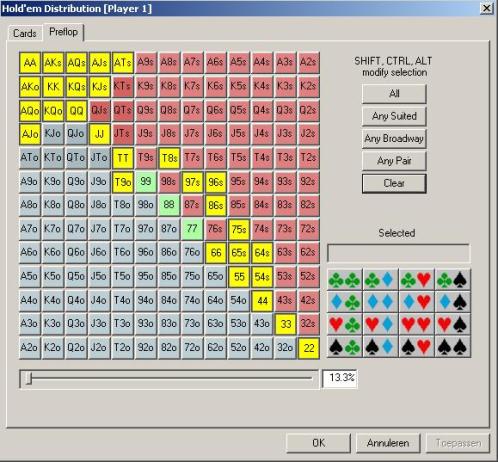Image resolution: width=498 pixels, height=462 pixels.
Task: Pick the diamond-heart suit combination
Action: click(417, 302)
